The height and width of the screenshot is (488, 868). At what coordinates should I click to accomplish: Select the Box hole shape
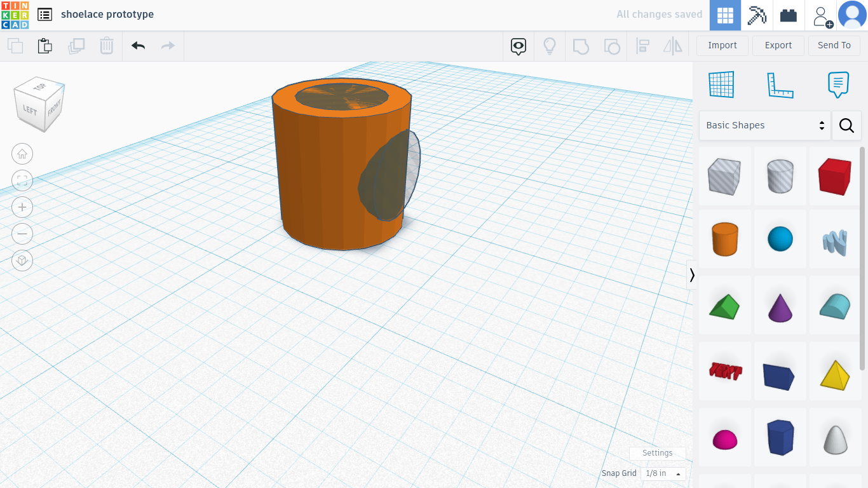pyautogui.click(x=725, y=176)
